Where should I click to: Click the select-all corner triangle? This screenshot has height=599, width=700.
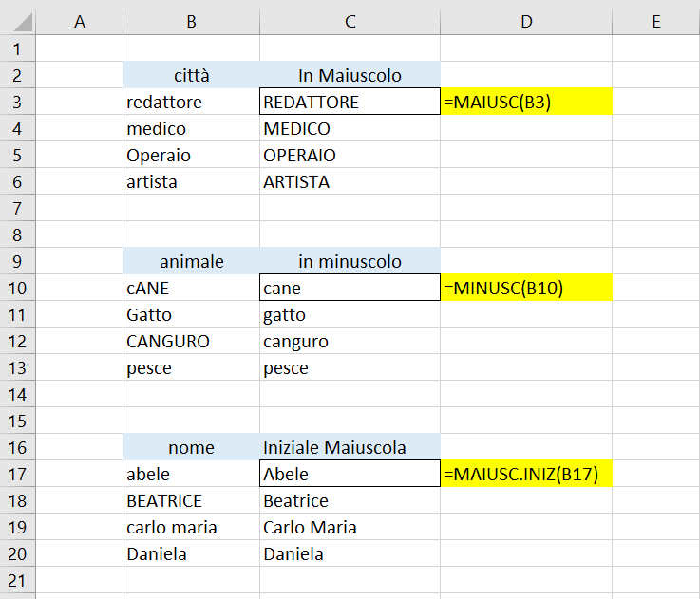click(23, 22)
